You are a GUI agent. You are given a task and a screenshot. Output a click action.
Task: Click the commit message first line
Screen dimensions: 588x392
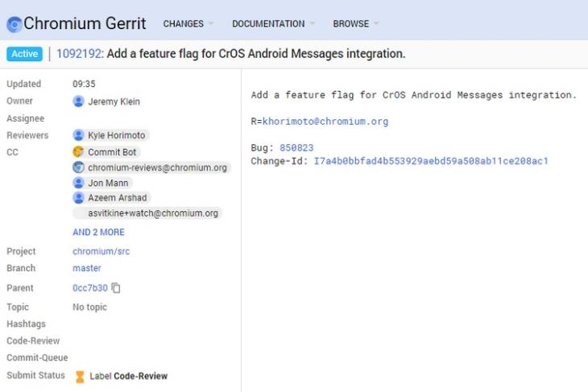click(x=414, y=95)
